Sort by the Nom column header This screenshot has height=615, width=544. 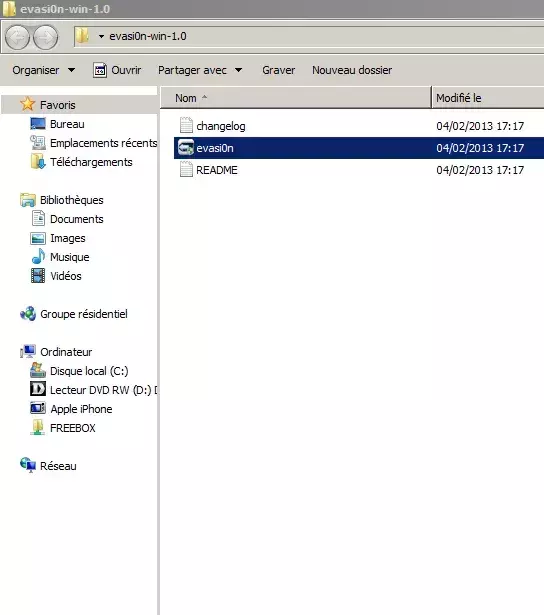coord(295,98)
